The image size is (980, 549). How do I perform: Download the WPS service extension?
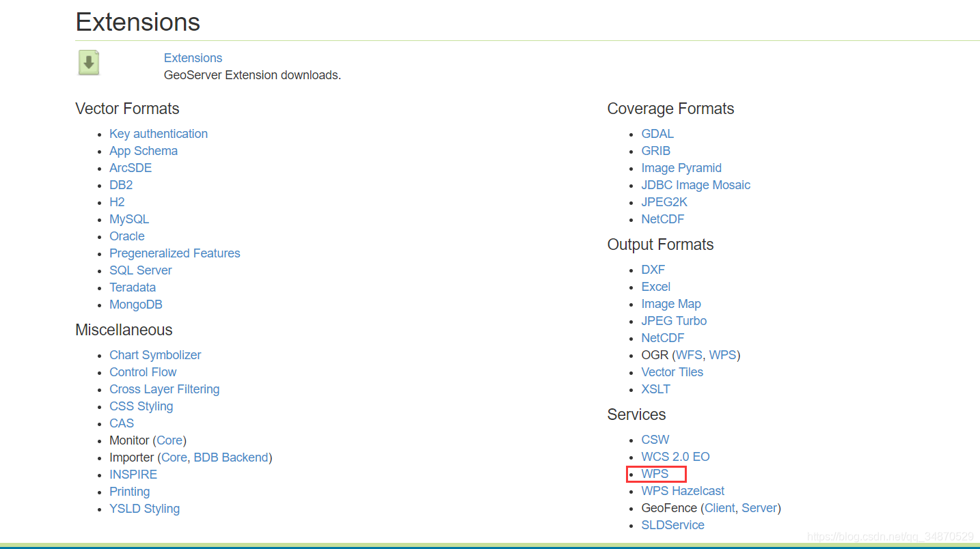(x=655, y=474)
